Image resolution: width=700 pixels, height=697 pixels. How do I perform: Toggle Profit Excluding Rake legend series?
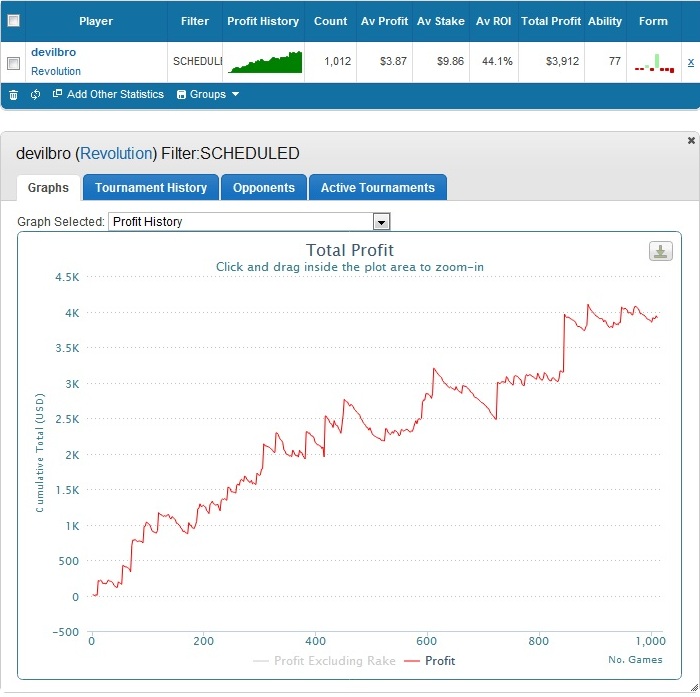coord(310,661)
